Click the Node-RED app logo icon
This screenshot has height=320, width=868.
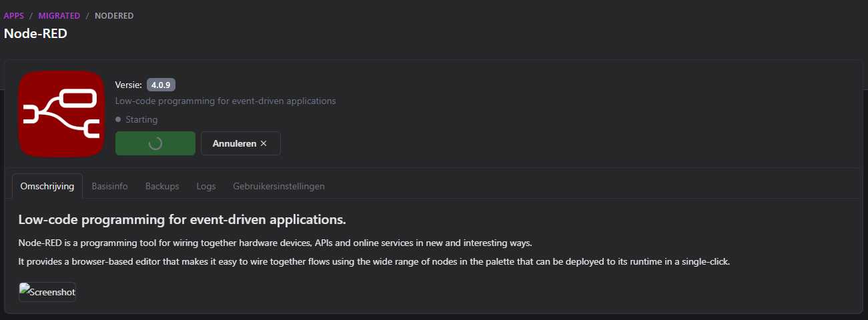pos(61,114)
